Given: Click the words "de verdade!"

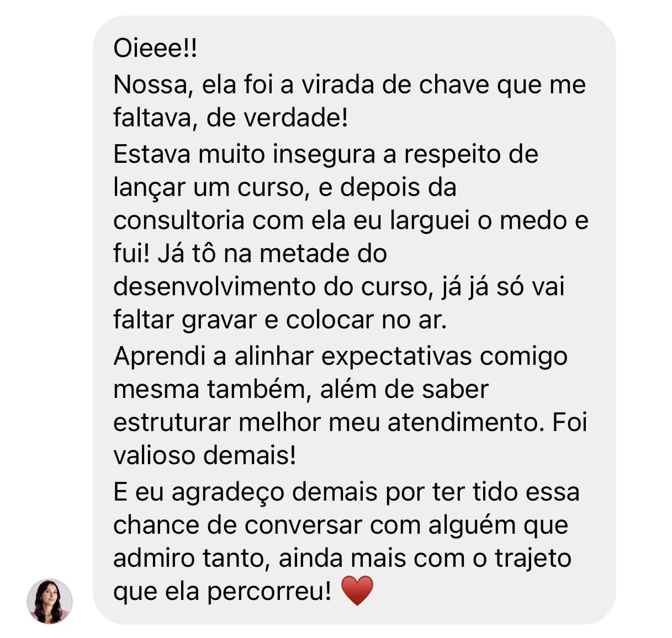Looking at the screenshot, I should [277, 118].
